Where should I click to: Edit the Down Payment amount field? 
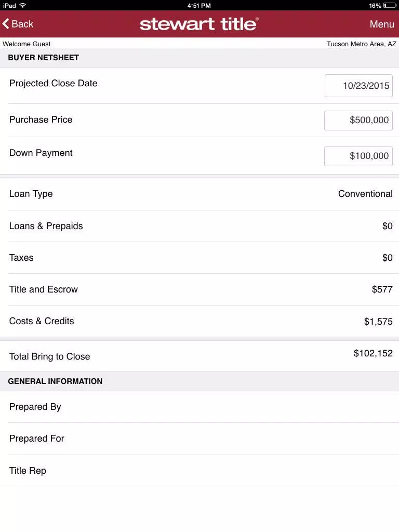click(358, 156)
